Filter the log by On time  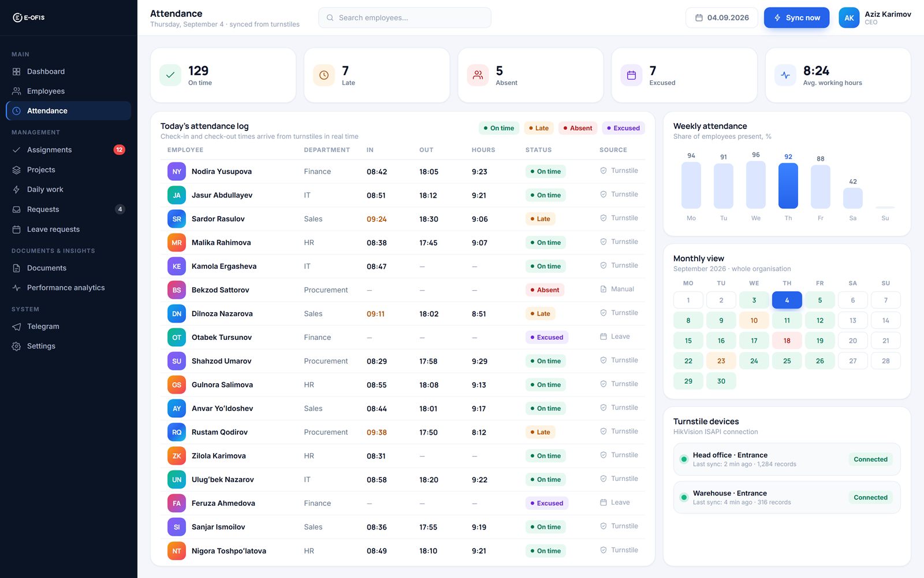click(499, 128)
